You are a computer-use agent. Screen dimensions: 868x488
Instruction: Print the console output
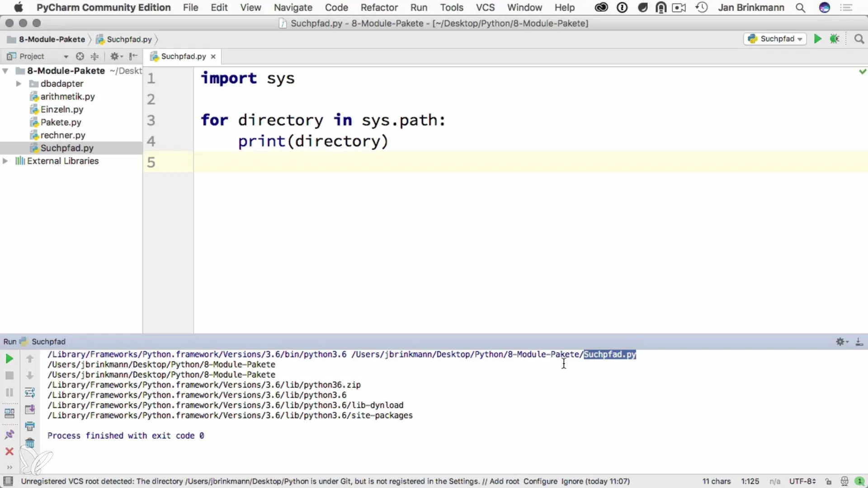click(30, 426)
